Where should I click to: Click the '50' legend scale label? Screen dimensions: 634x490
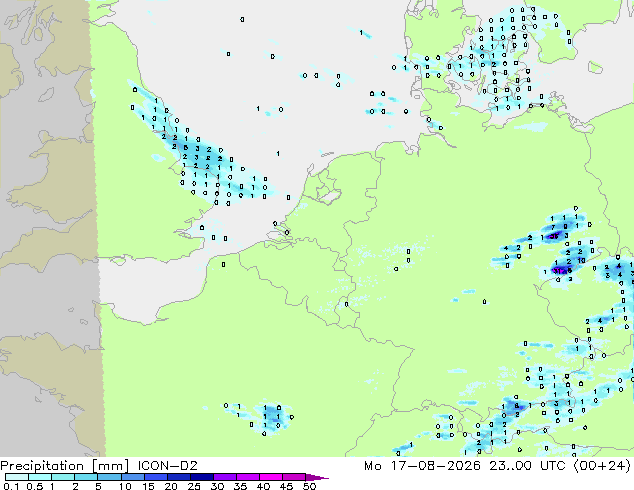[309, 486]
